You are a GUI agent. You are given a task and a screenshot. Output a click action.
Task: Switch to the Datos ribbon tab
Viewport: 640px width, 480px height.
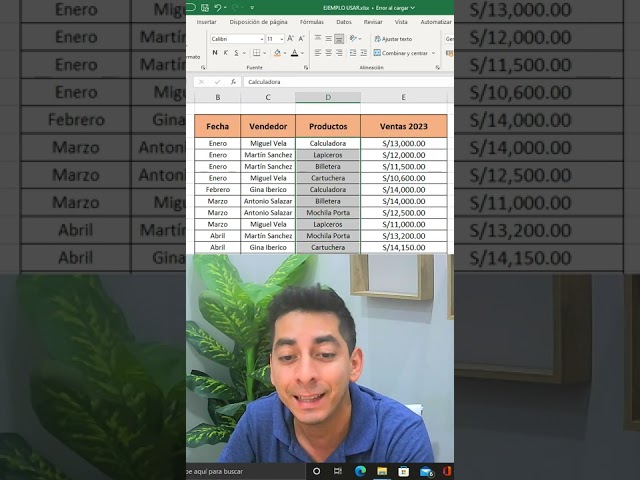[x=343, y=21]
